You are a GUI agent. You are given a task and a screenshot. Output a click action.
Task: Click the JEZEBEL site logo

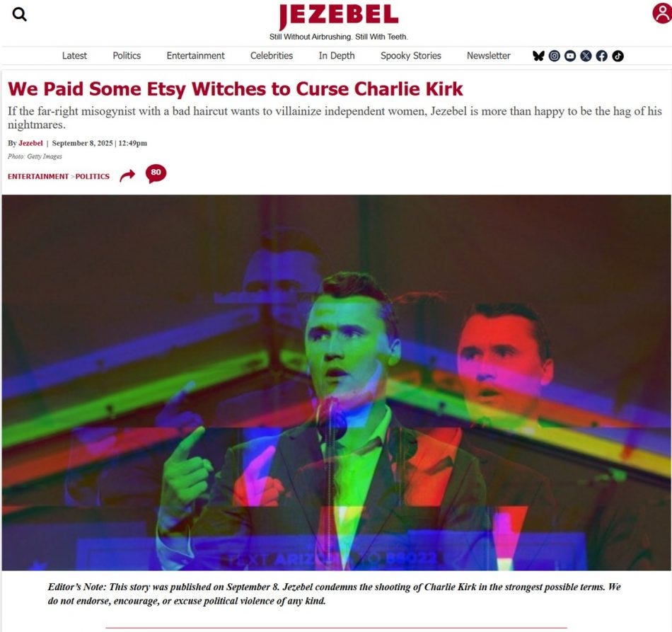[x=338, y=16]
